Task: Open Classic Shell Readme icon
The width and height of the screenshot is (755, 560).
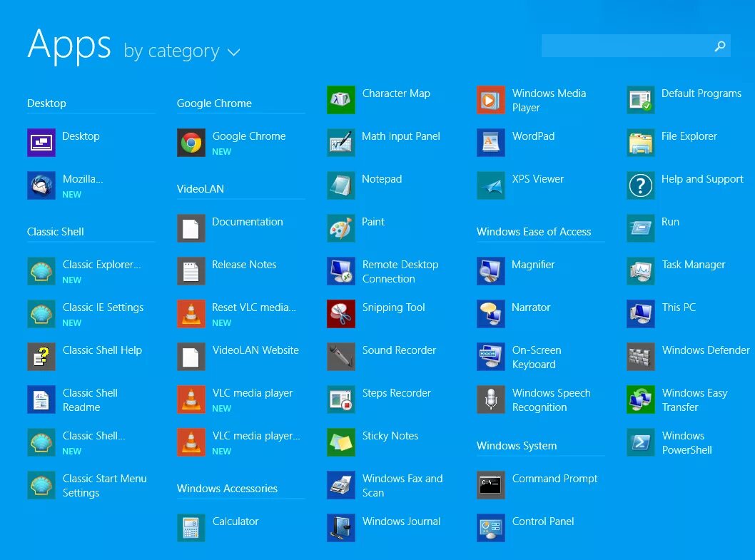Action: tap(41, 399)
